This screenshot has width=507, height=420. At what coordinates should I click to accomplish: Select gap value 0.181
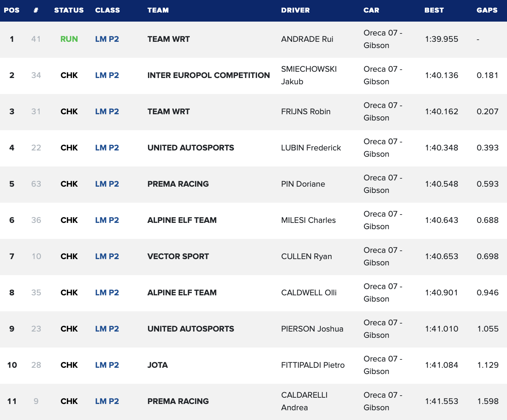point(487,75)
